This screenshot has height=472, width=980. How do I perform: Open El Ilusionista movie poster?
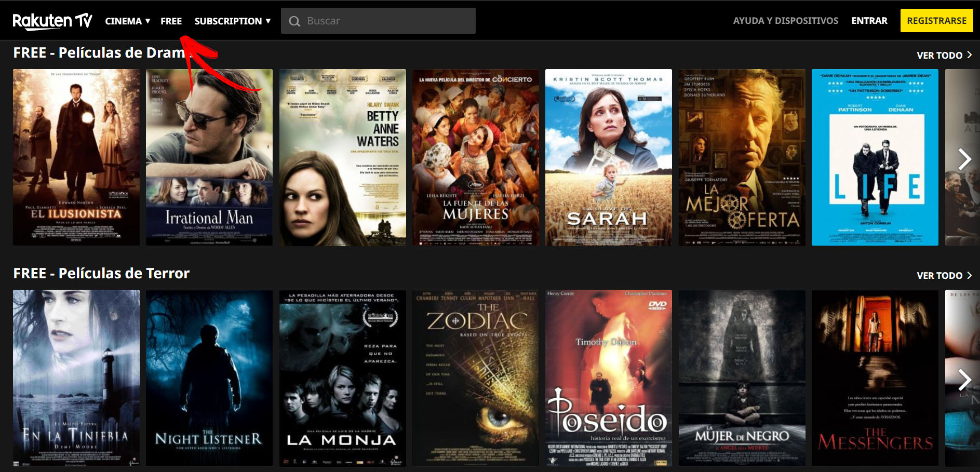(76, 157)
